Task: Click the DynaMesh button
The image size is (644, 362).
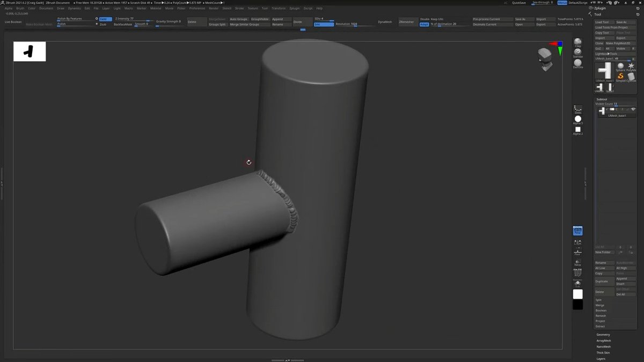Action: (x=385, y=22)
